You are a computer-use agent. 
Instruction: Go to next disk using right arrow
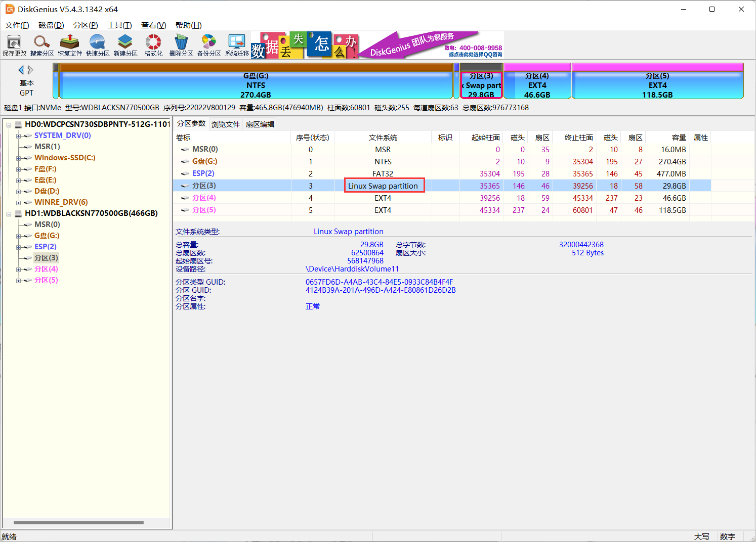coord(31,70)
